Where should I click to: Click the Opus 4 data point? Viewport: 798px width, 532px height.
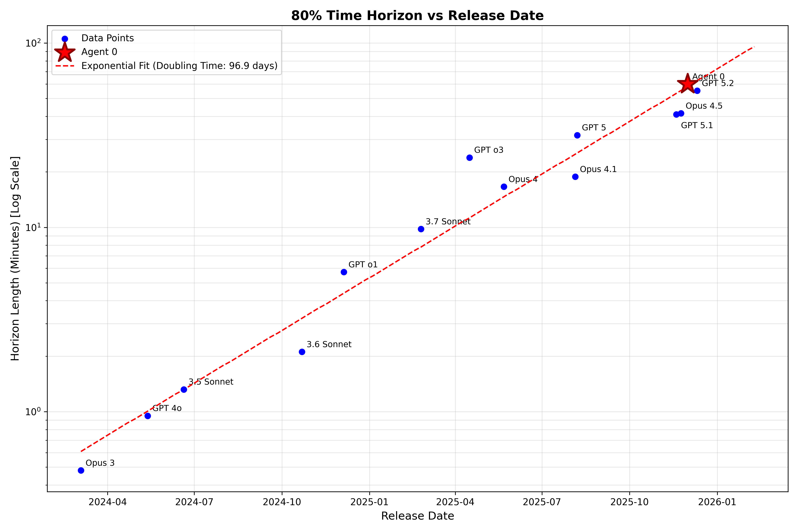504,187
